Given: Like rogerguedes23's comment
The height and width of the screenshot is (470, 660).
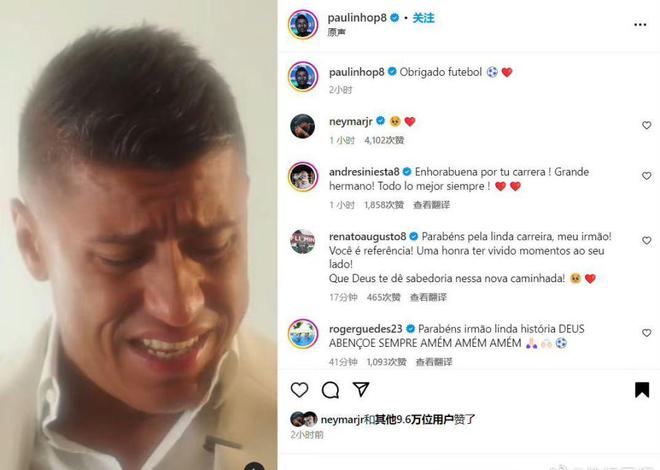Looking at the screenshot, I should (647, 333).
